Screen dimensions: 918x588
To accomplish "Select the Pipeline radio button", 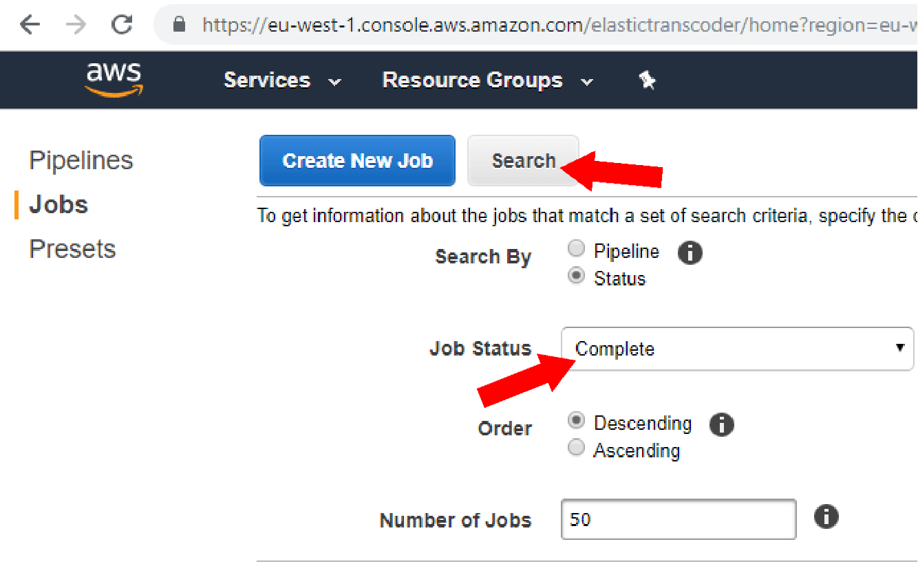I will tap(577, 249).
